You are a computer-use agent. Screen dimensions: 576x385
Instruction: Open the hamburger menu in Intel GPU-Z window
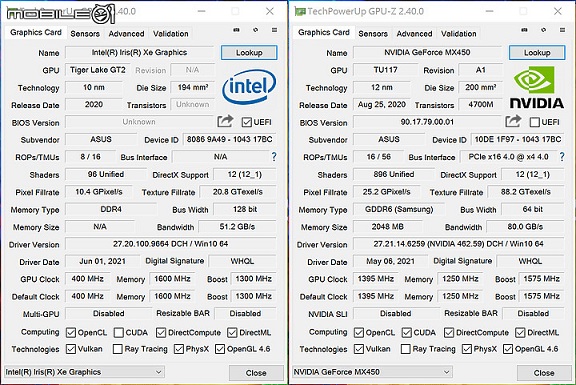click(274, 30)
